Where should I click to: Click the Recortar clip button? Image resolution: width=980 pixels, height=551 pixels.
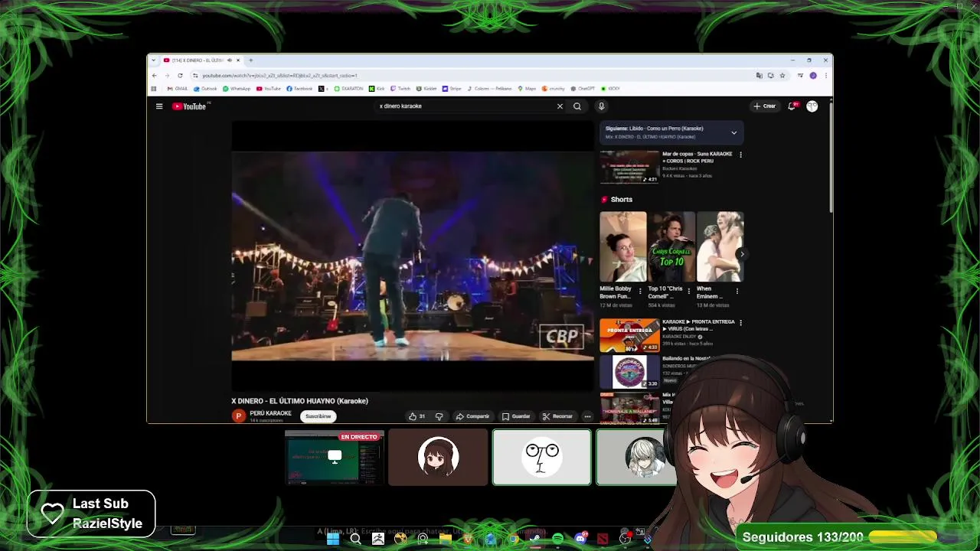coord(557,416)
